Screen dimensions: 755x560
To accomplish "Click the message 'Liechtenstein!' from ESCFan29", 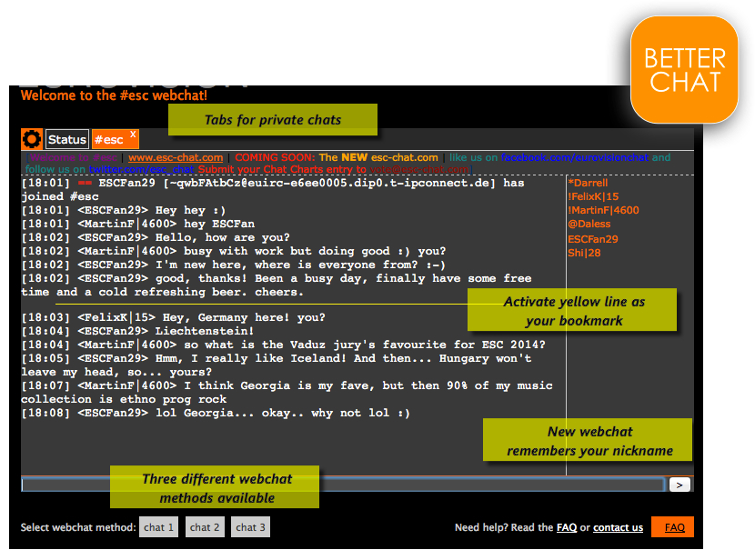I will tap(137, 331).
